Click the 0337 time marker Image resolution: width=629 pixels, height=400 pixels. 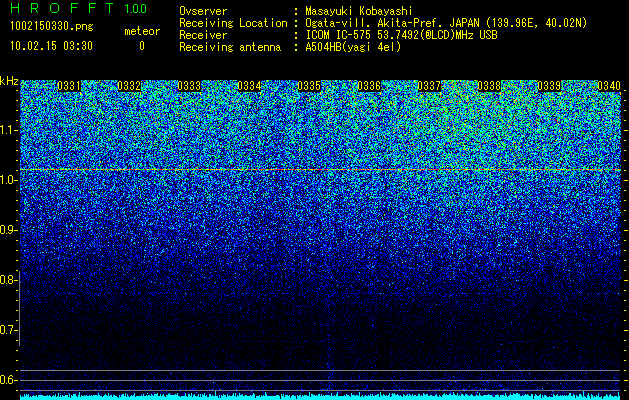[429, 86]
